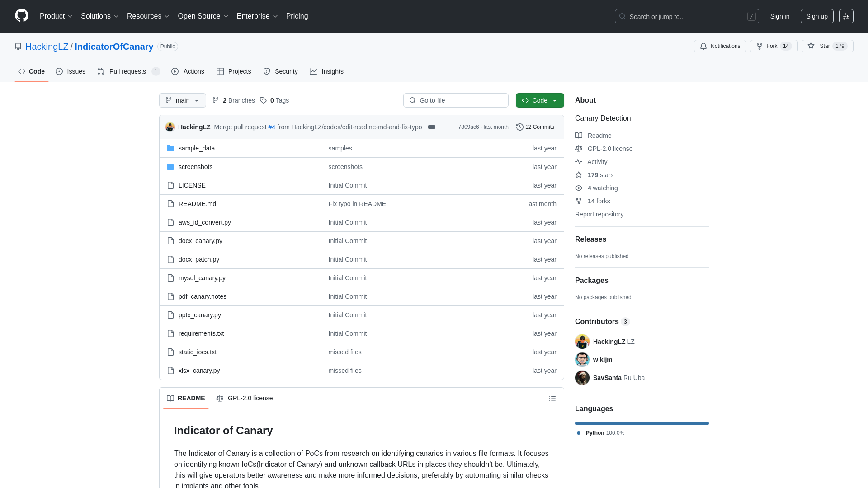Click the LICENSE file icon
Viewport: 868px width, 488px height.
170,185
